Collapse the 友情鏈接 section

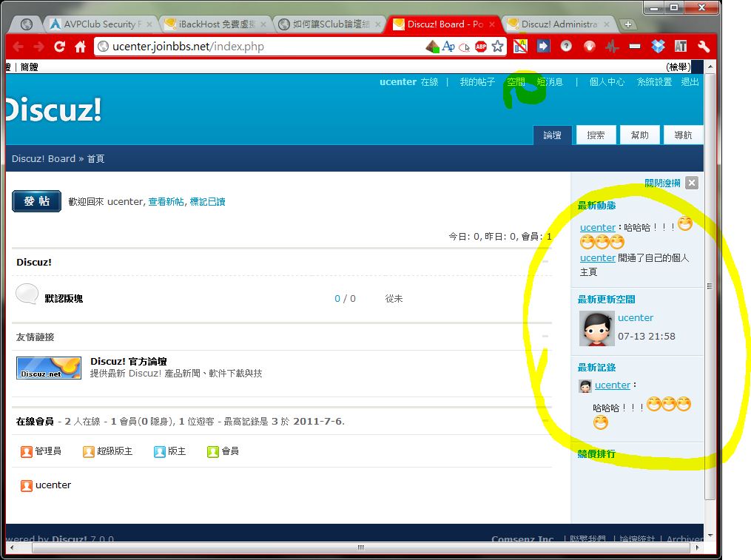click(545, 337)
